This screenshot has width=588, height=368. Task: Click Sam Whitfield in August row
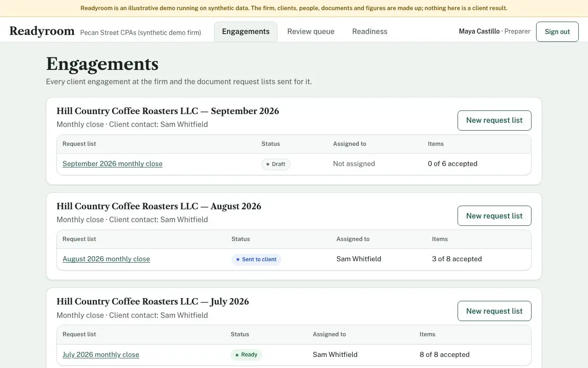[x=359, y=259]
